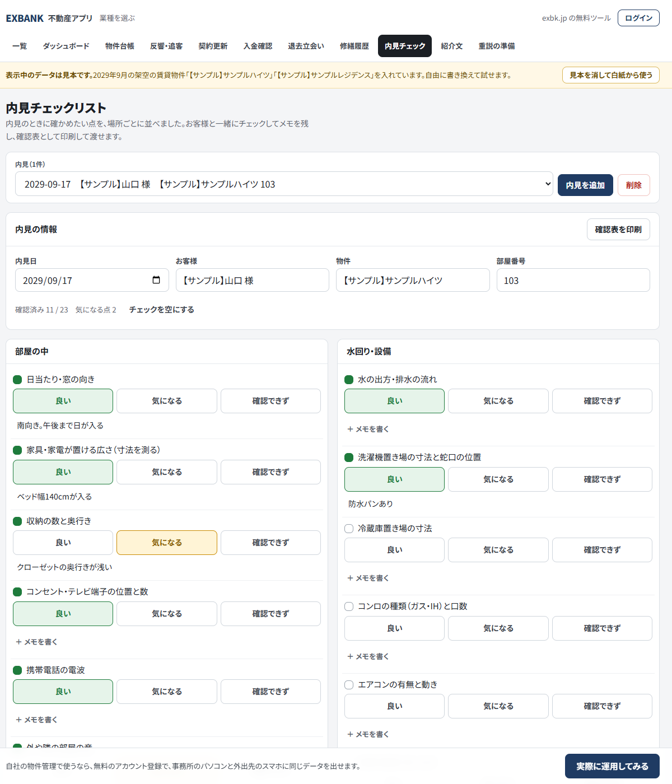This screenshot has height=784, width=672.
Task: Click 見本を消して白紙から使う
Action: 611,75
